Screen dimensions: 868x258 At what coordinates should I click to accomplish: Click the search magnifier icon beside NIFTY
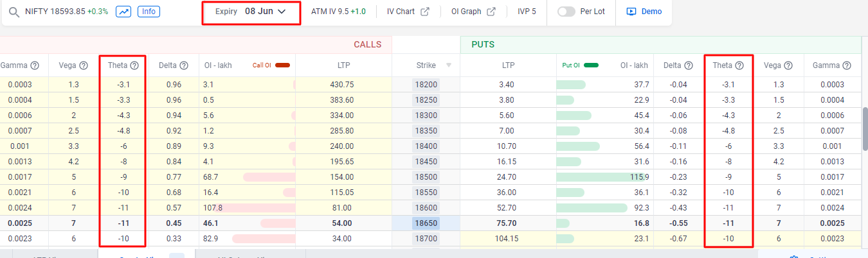click(x=14, y=12)
